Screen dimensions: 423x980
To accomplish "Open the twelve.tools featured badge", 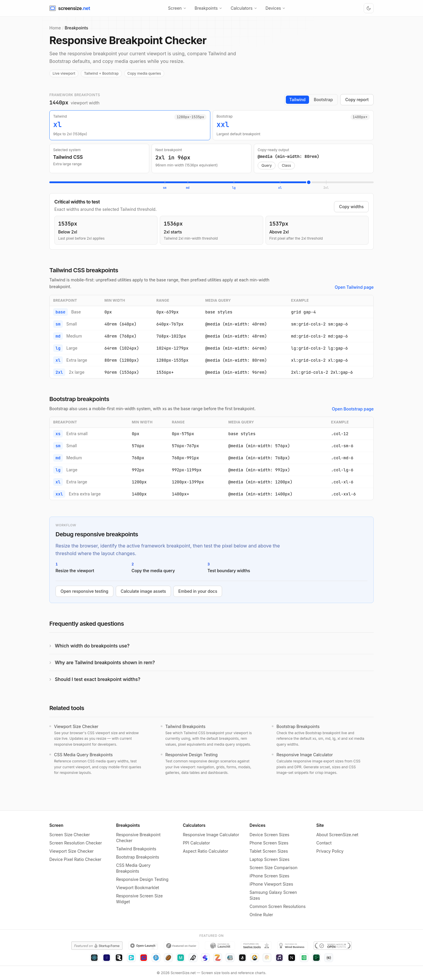I will tap(256, 945).
